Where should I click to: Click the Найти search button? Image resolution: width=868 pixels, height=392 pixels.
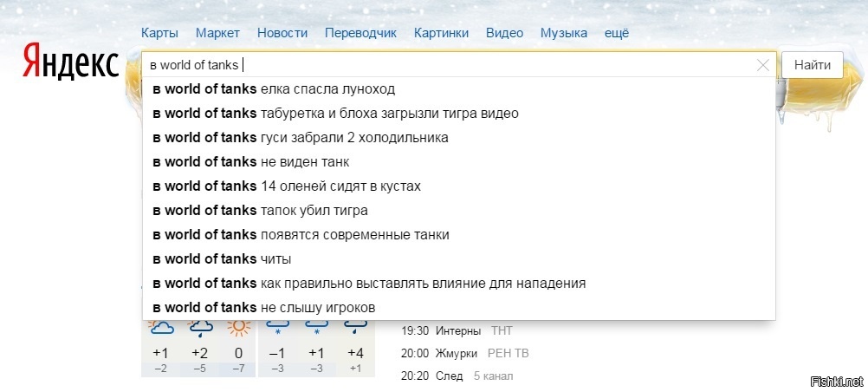812,65
